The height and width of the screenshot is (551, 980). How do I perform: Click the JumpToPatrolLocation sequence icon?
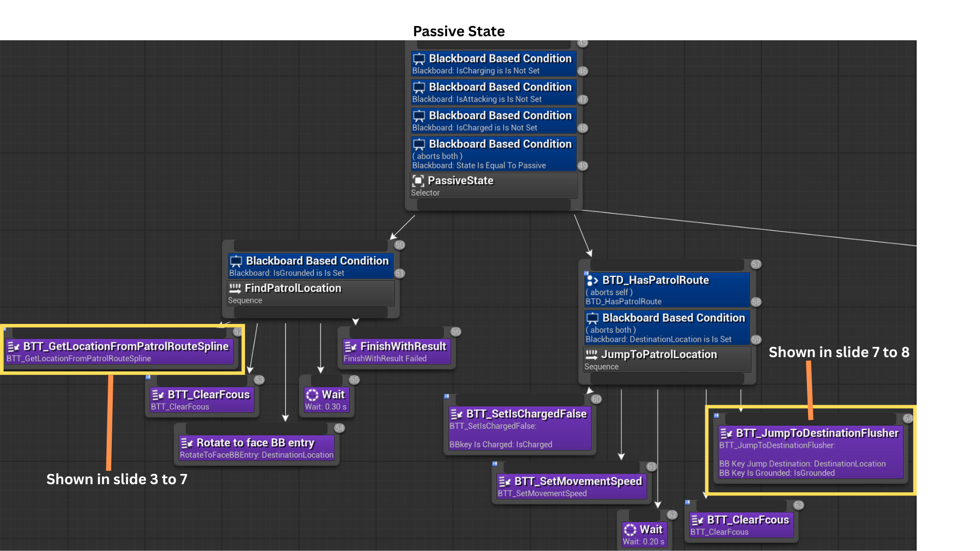(591, 355)
